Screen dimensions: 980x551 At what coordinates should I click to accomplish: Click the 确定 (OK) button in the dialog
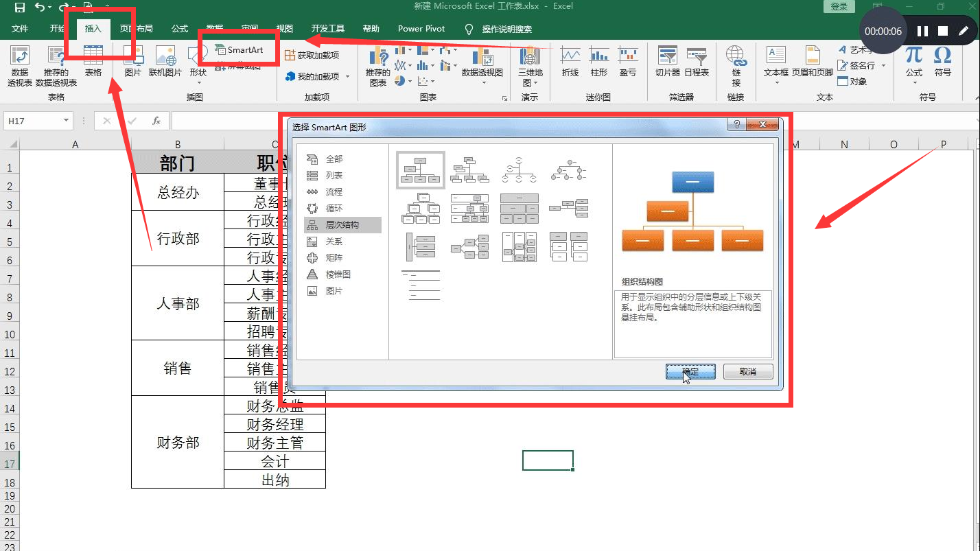click(x=690, y=371)
